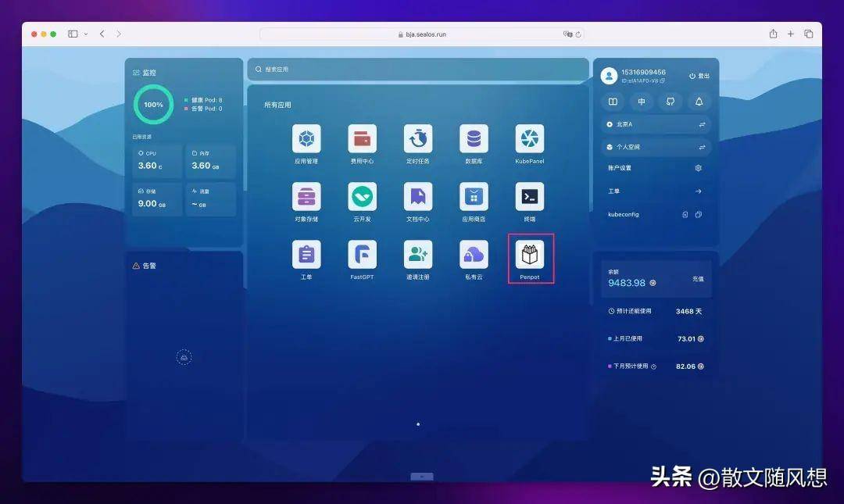Click the Safari address bar bja.sealos.run

click(421, 34)
